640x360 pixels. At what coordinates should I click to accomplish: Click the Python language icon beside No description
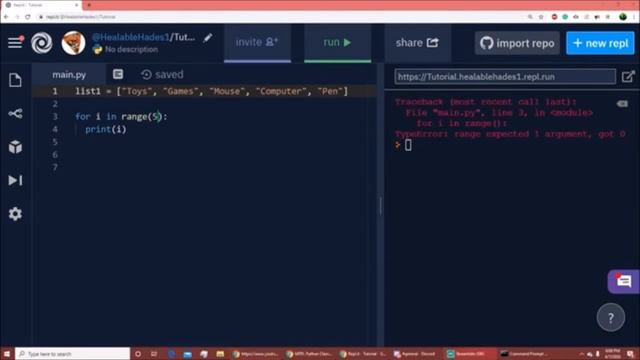tap(97, 49)
